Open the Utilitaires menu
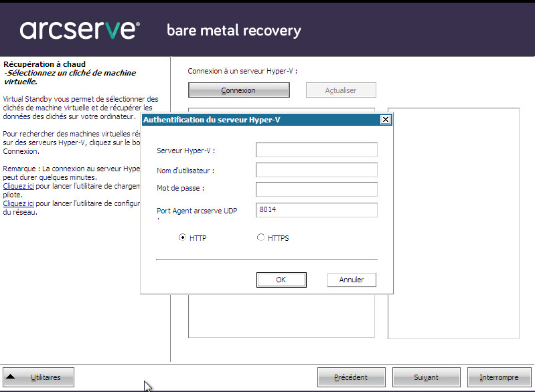Image resolution: width=535 pixels, height=392 pixels. pyautogui.click(x=39, y=377)
